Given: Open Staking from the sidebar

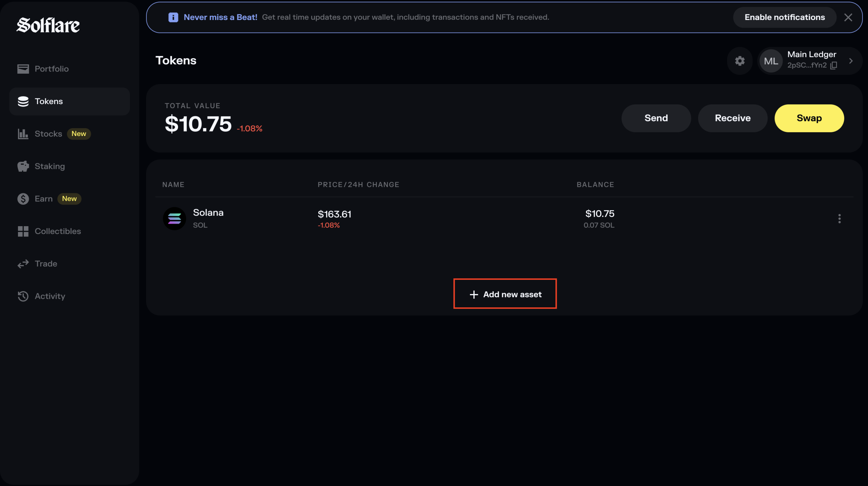Looking at the screenshot, I should (x=50, y=166).
